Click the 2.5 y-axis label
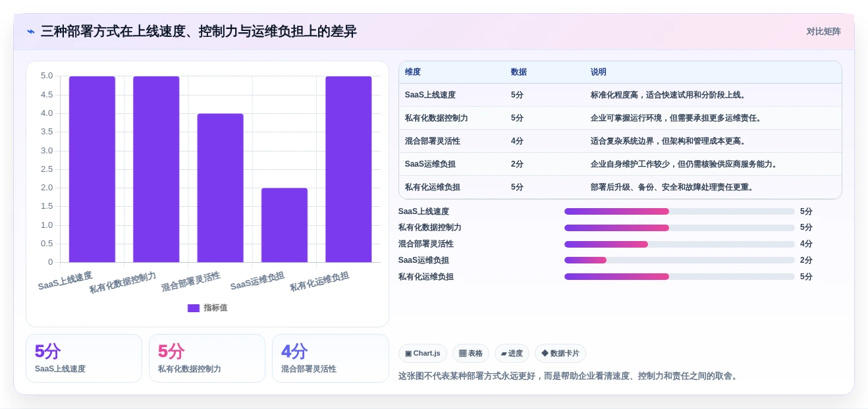This screenshot has height=409, width=868. [47, 169]
